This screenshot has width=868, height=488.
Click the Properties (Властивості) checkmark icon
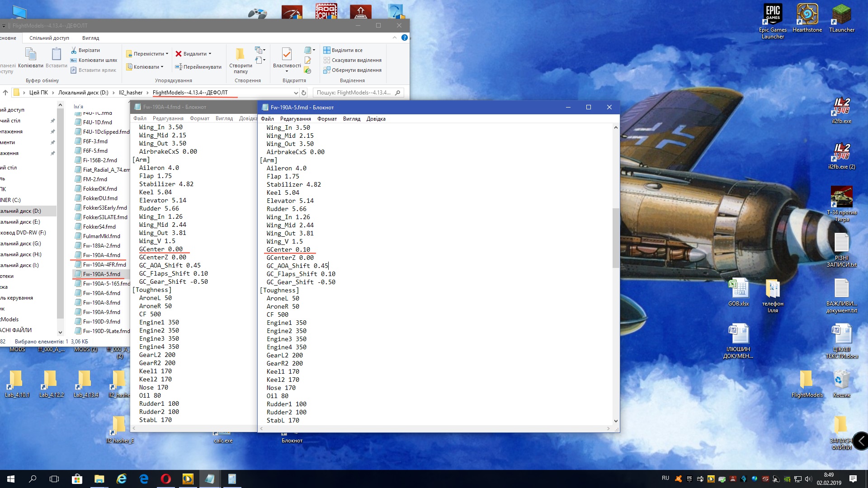click(x=287, y=55)
